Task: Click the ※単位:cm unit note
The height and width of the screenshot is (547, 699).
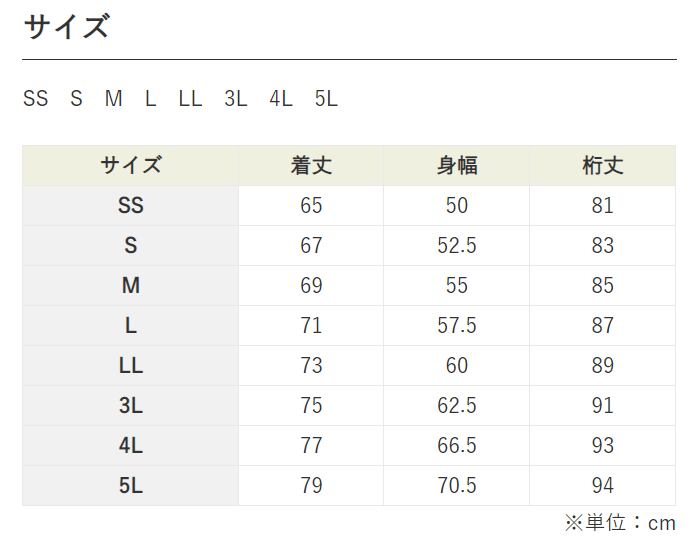Action: 620,523
